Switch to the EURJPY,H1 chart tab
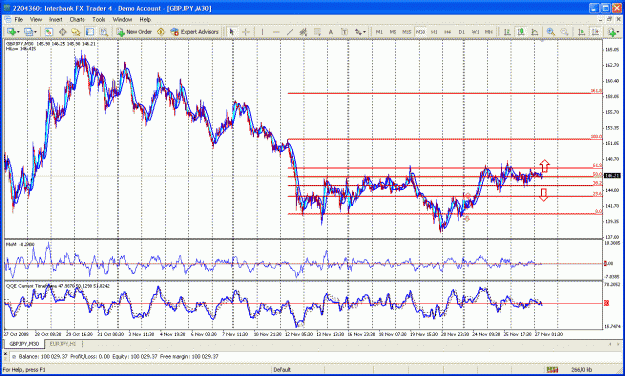The width and height of the screenshot is (625, 376). click(63, 344)
